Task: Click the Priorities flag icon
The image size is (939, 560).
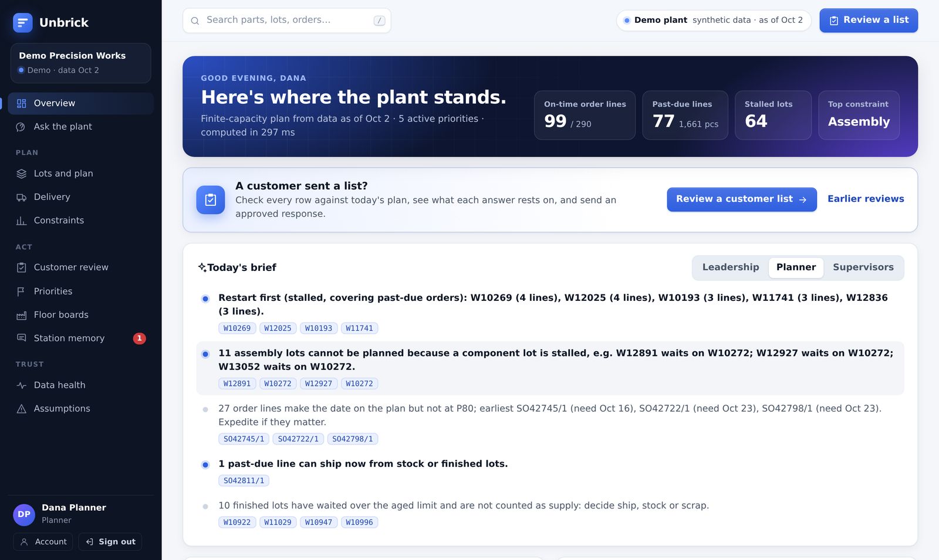Action: 21,291
